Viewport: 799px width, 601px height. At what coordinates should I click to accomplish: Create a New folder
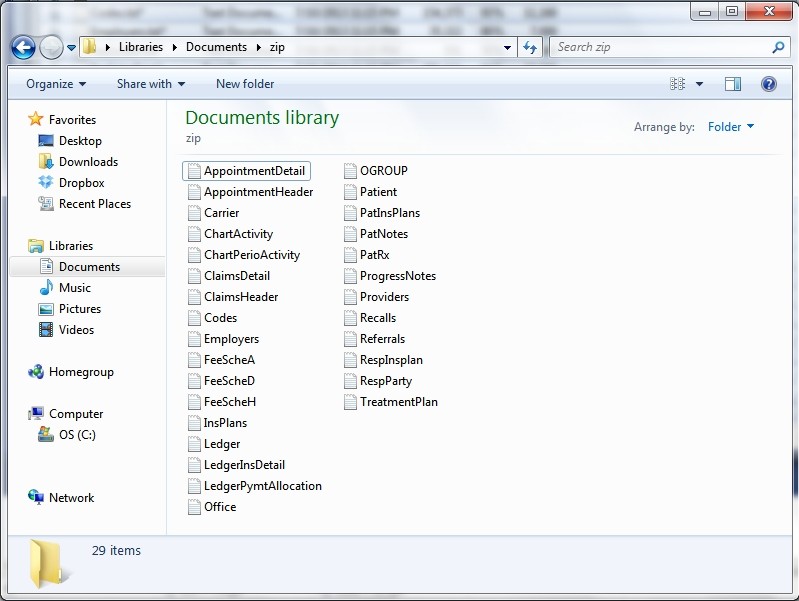(245, 84)
